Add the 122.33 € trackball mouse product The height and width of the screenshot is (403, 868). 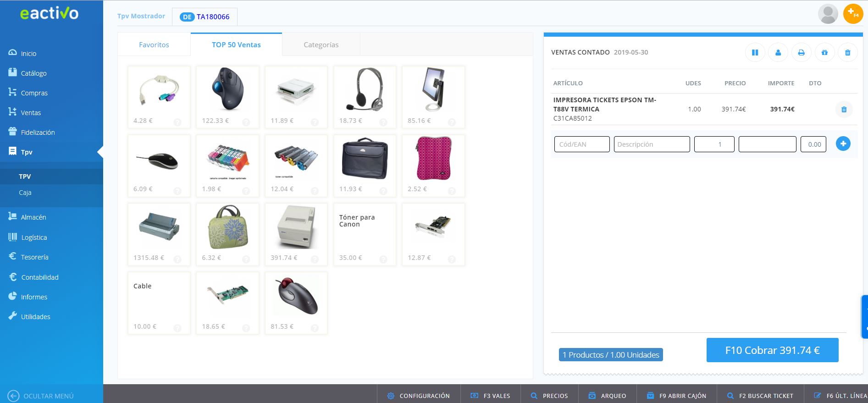click(x=227, y=97)
